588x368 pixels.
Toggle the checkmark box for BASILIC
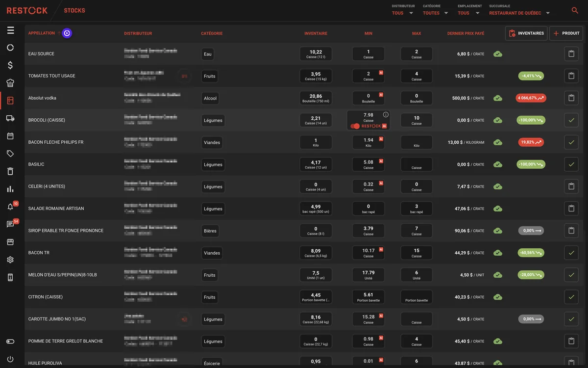tap(571, 164)
